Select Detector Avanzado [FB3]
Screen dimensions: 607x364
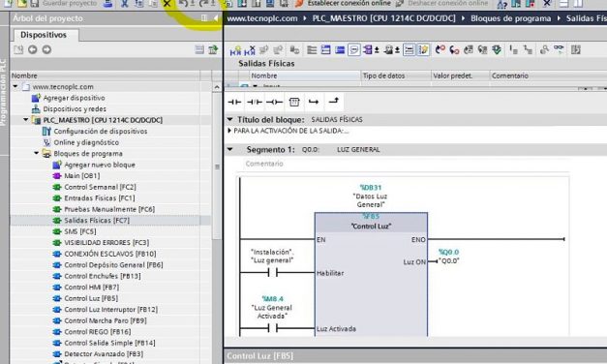[104, 354]
